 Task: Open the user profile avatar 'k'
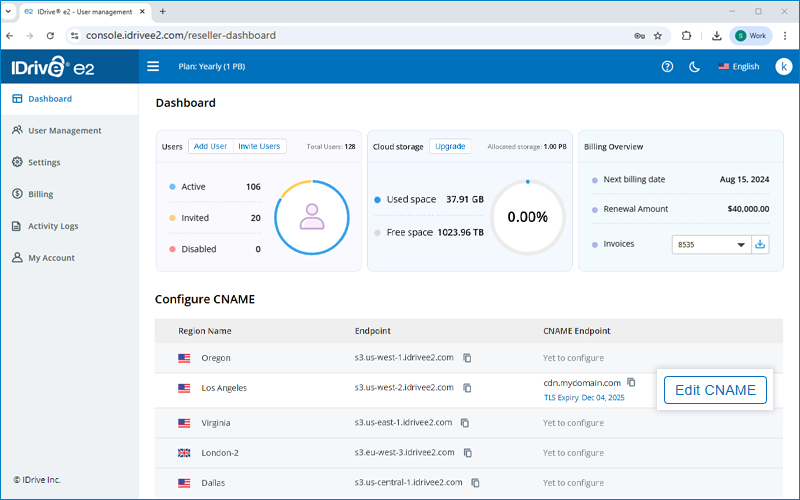(x=783, y=66)
